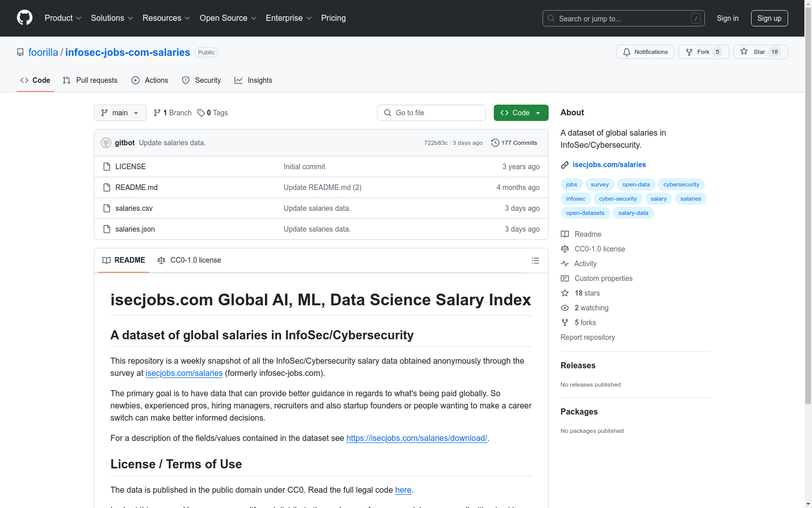Open the README outline list icon
The image size is (812, 508).
535,261
